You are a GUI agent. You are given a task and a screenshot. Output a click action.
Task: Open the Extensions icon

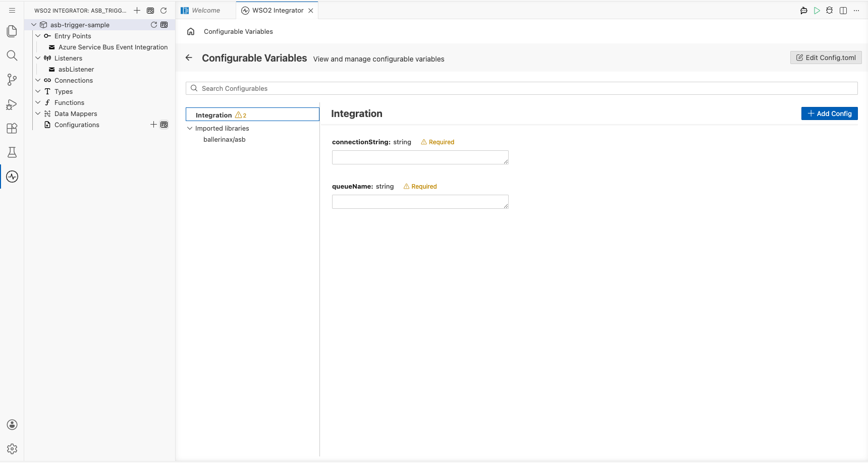tap(12, 128)
